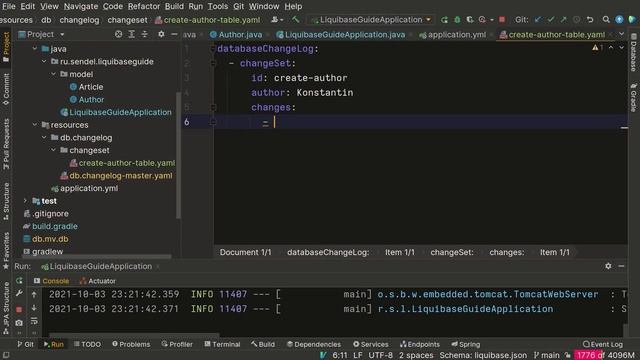Click Run with Coverage icon

470,20
